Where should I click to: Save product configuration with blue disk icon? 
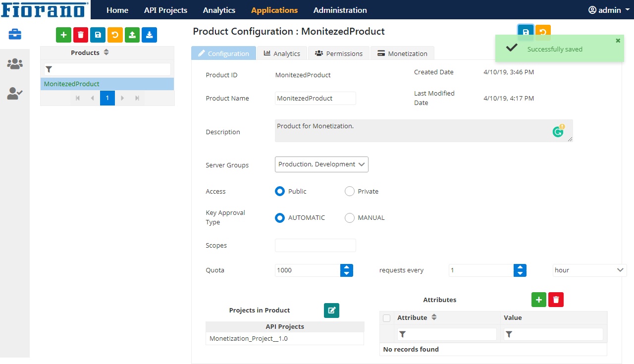pos(526,31)
